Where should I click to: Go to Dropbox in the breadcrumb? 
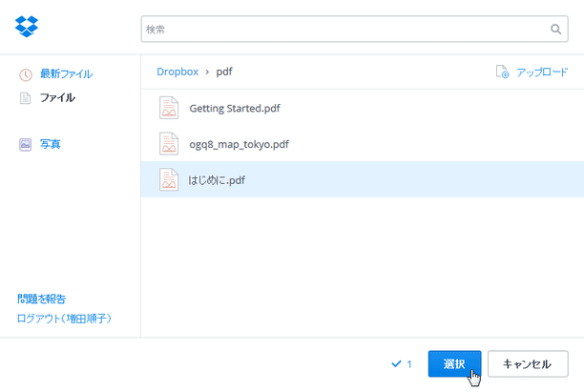coord(177,72)
